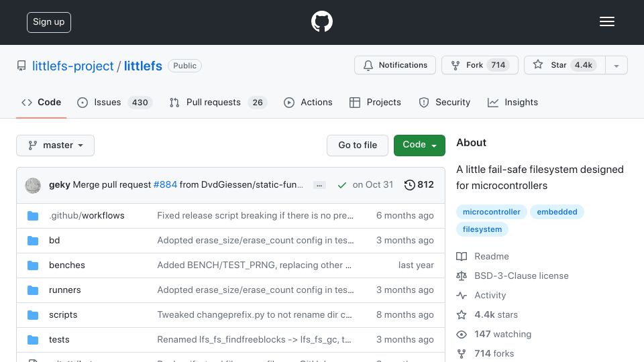Open the Security tab
The height and width of the screenshot is (362, 644).
[444, 102]
